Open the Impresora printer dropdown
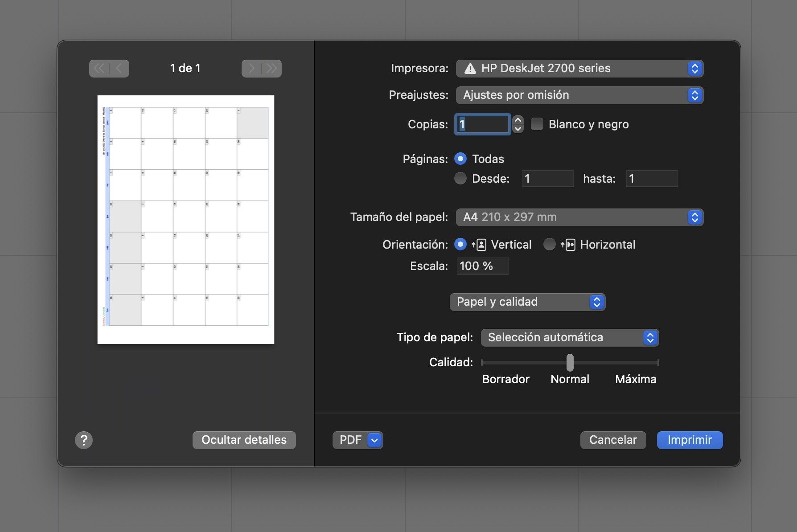Viewport: 797px width, 532px height. pyautogui.click(x=579, y=69)
